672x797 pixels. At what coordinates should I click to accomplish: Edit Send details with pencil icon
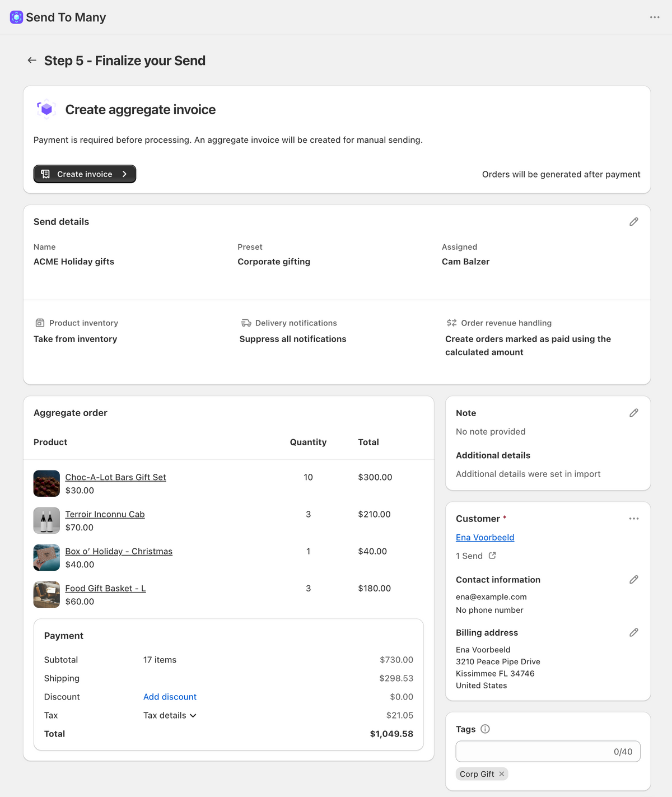click(x=634, y=222)
